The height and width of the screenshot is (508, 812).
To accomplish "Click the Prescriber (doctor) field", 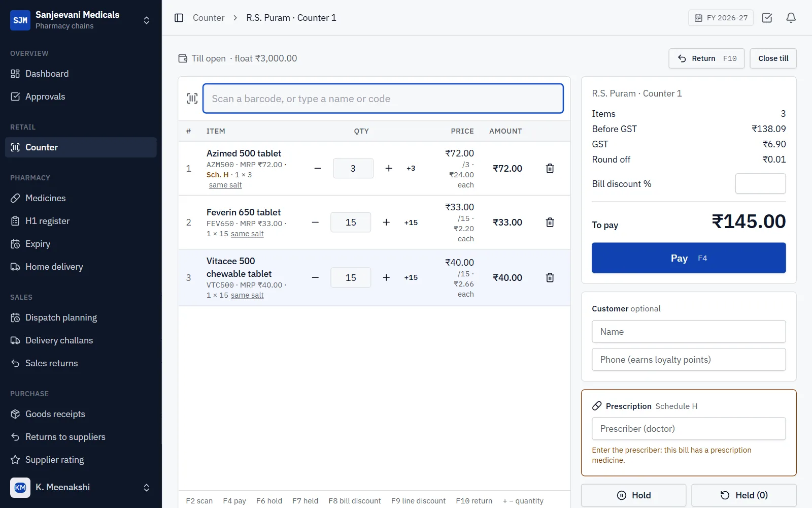I will (689, 429).
